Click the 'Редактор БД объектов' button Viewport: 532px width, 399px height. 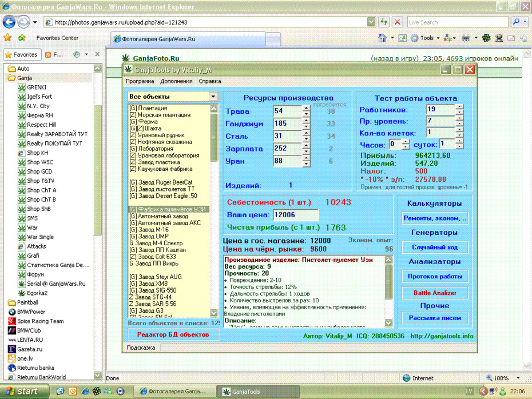pos(173,334)
